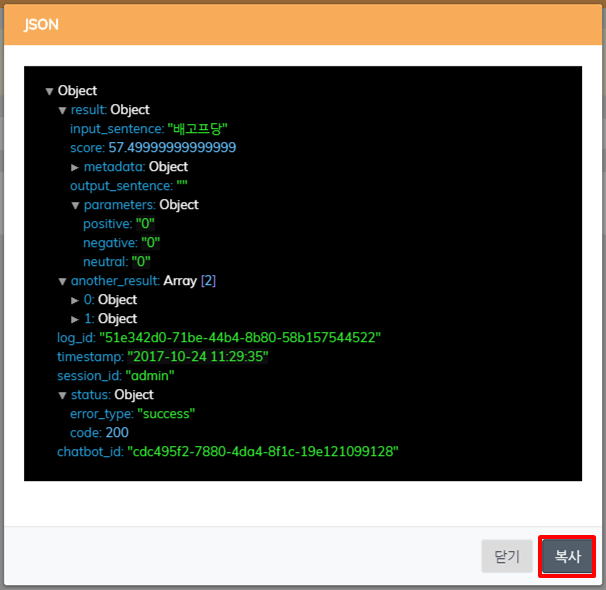Select the timestamp "2017-10-24 11:29:35"
The image size is (606, 590).
coord(197,356)
